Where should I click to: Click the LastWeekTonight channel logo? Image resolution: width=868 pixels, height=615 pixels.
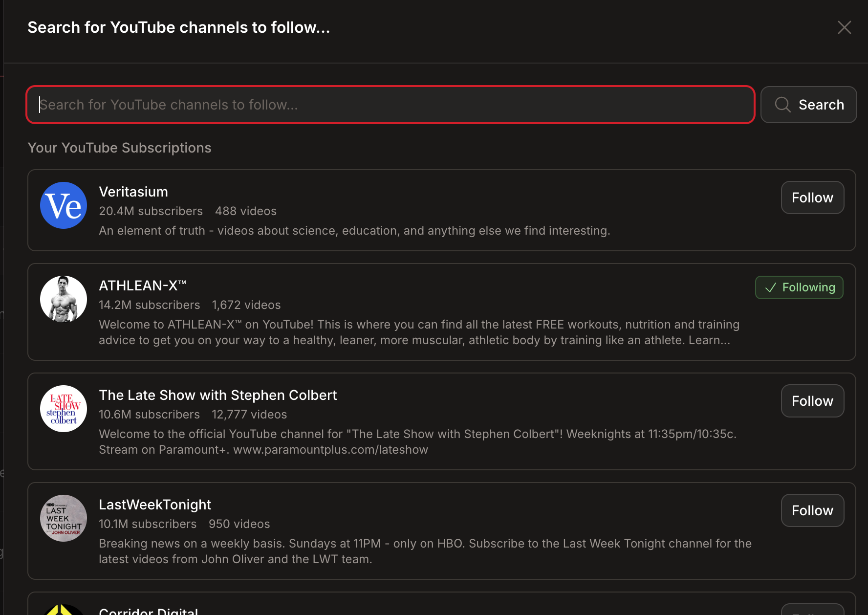click(x=64, y=518)
